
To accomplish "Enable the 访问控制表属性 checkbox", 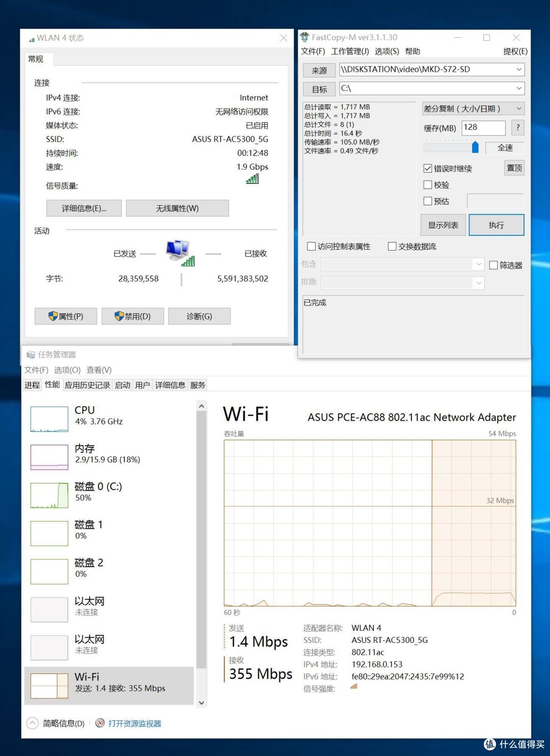I will click(312, 247).
